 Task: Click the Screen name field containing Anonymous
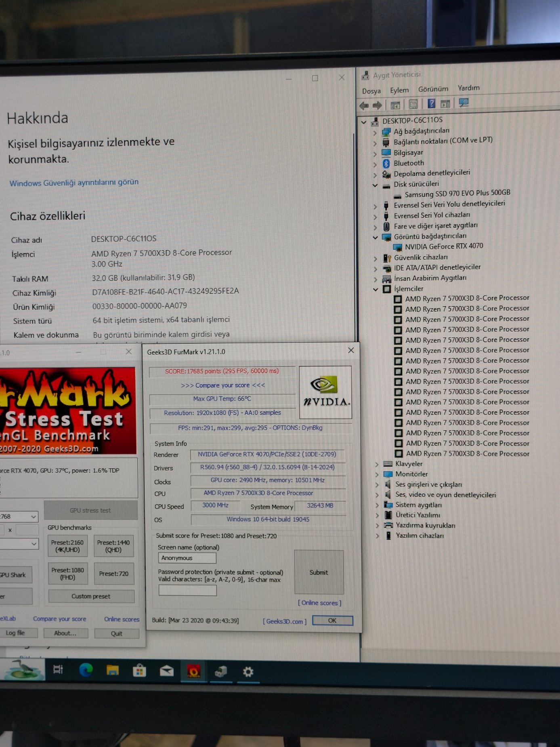tap(187, 558)
